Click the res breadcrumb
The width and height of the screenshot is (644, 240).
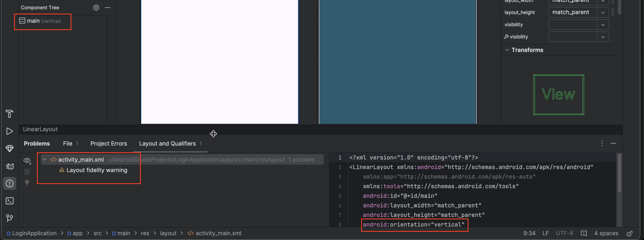[145, 233]
